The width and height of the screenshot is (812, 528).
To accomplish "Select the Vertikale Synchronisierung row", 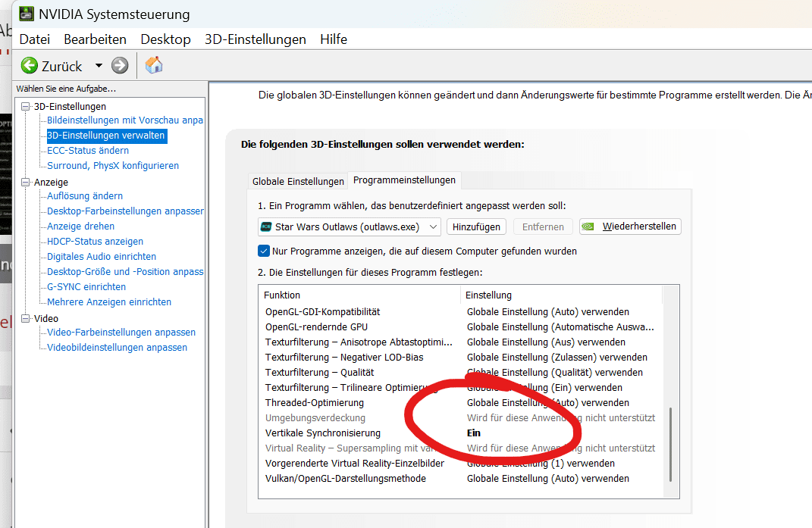I will click(461, 433).
